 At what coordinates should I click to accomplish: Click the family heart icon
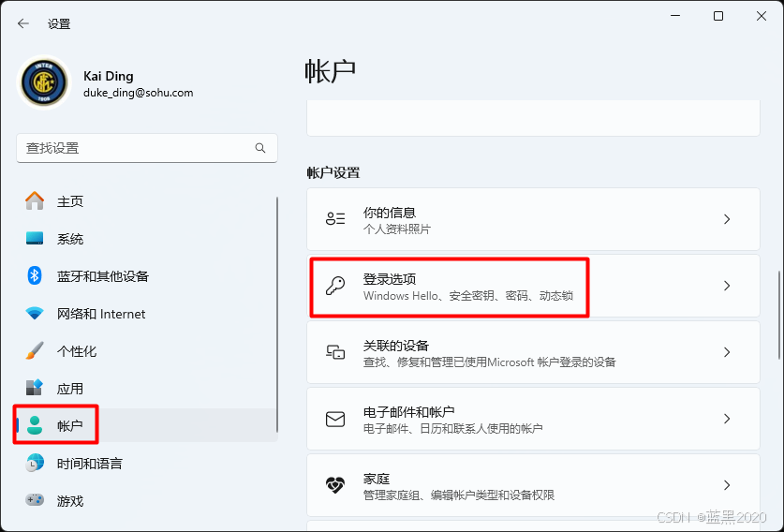[x=335, y=485]
